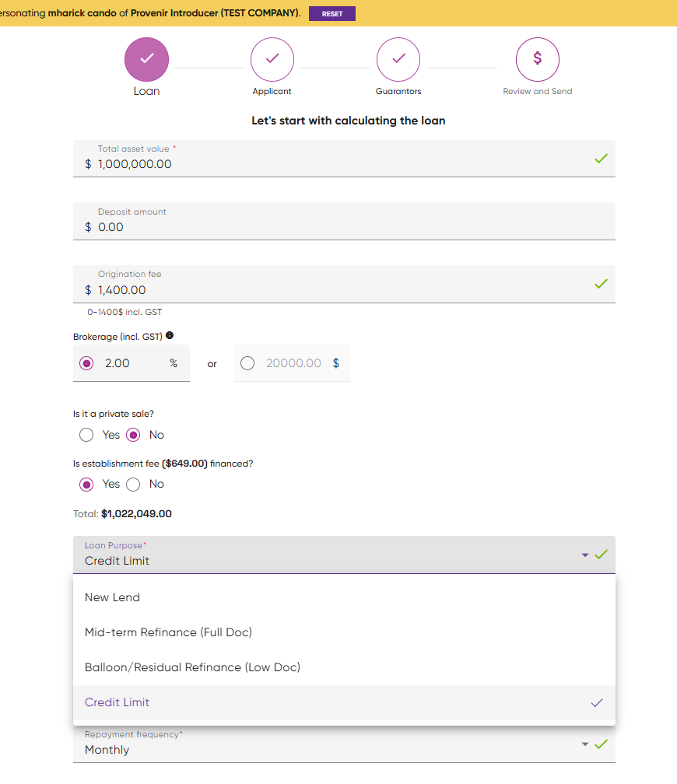Click into the Total asset value field
The width and height of the screenshot is (677, 784).
click(344, 159)
